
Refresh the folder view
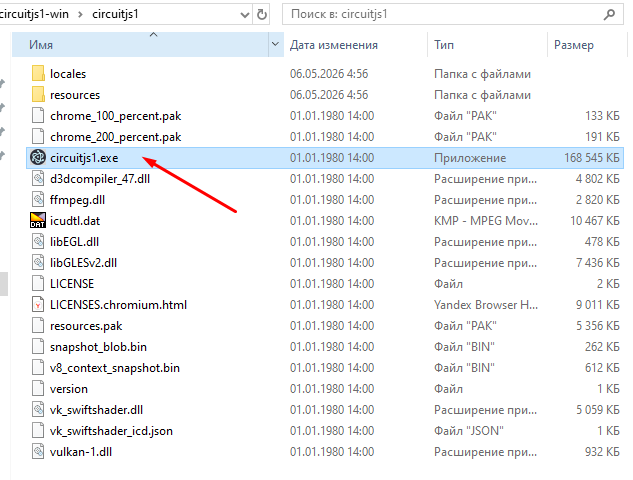click(x=262, y=15)
